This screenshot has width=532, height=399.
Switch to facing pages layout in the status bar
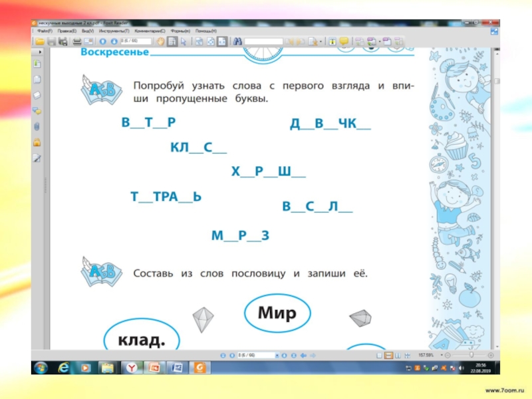click(x=398, y=356)
